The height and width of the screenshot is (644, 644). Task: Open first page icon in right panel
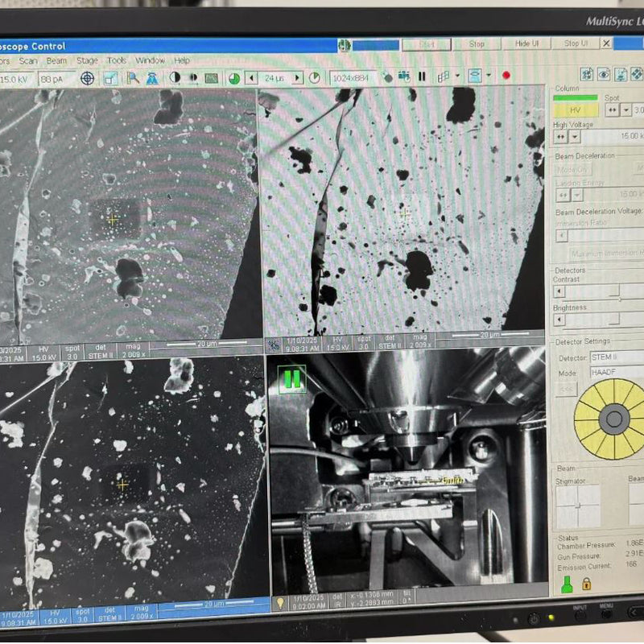(x=587, y=74)
